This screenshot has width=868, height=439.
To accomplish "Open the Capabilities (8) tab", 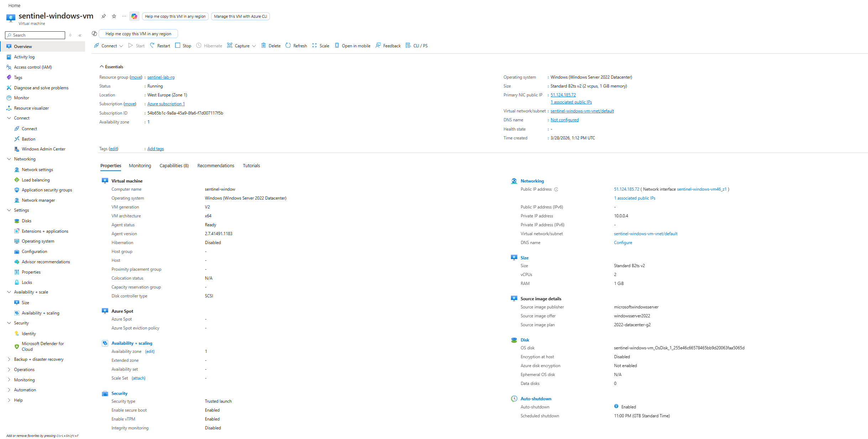I will 174,165.
